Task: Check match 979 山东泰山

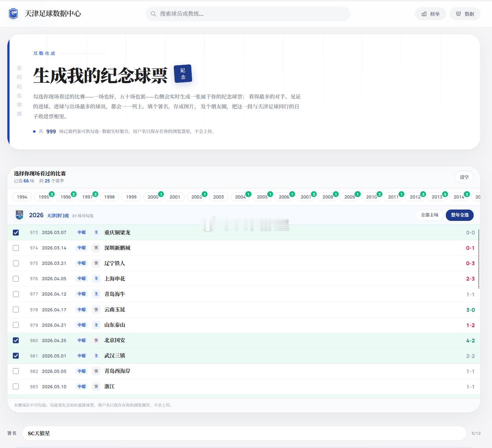Action: pos(16,325)
